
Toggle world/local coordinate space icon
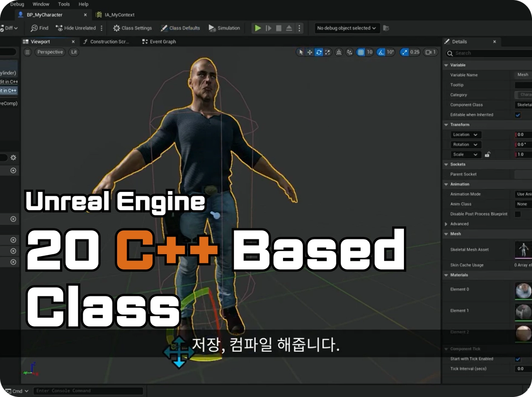(339, 52)
